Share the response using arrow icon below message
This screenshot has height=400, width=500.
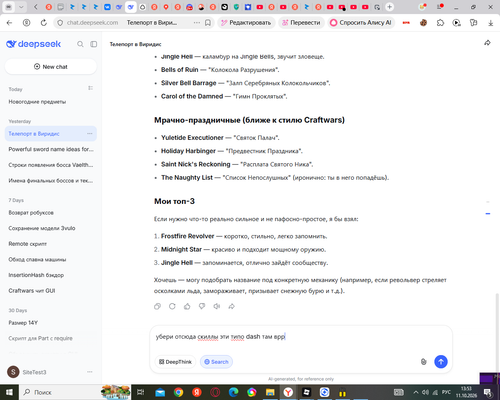click(232, 306)
